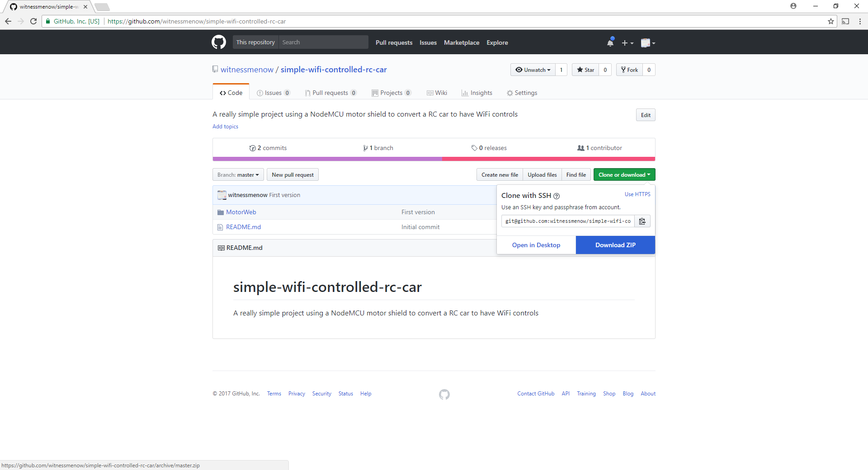Screen dimensions: 868x470
Task: Open witnessmenow owner profile link
Action: pos(247,70)
